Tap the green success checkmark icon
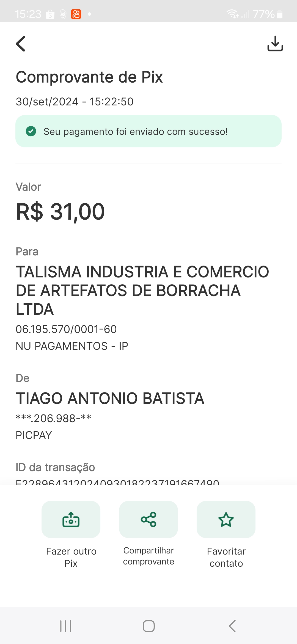The height and width of the screenshot is (644, 297). [31, 131]
